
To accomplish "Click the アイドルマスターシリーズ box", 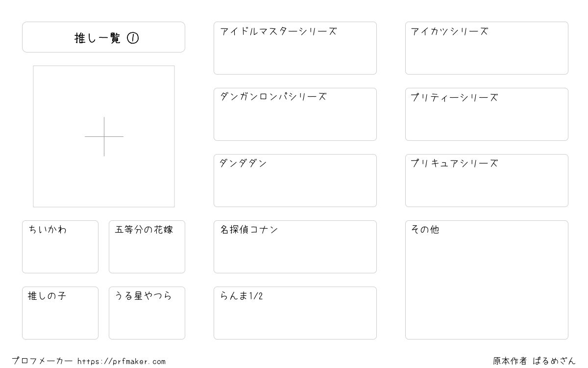I will click(x=295, y=48).
